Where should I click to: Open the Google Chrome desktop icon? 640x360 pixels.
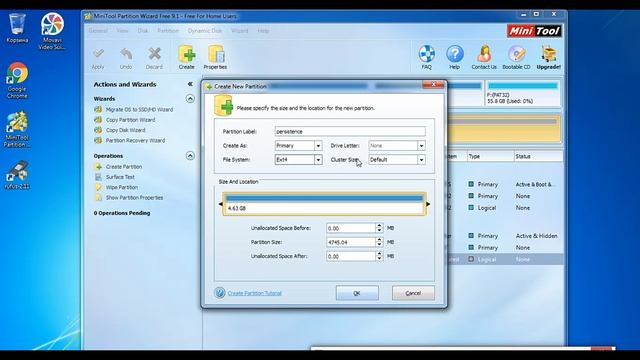click(x=17, y=80)
